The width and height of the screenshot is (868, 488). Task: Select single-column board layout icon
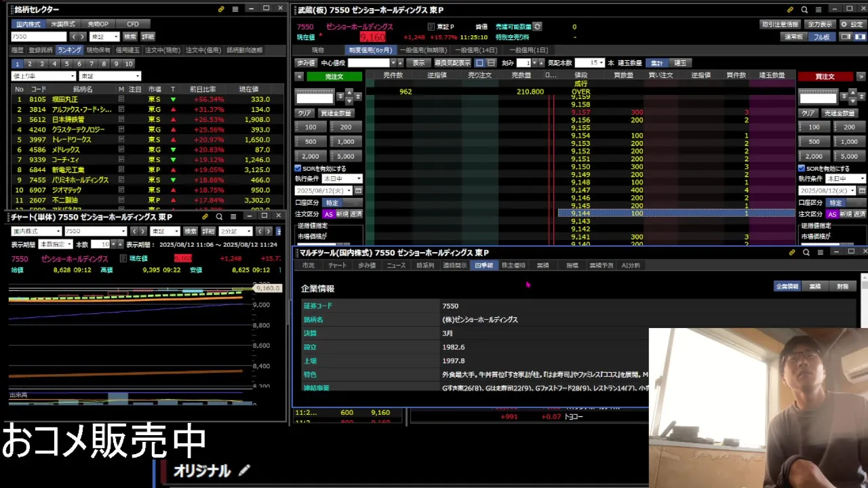pyautogui.click(x=479, y=62)
